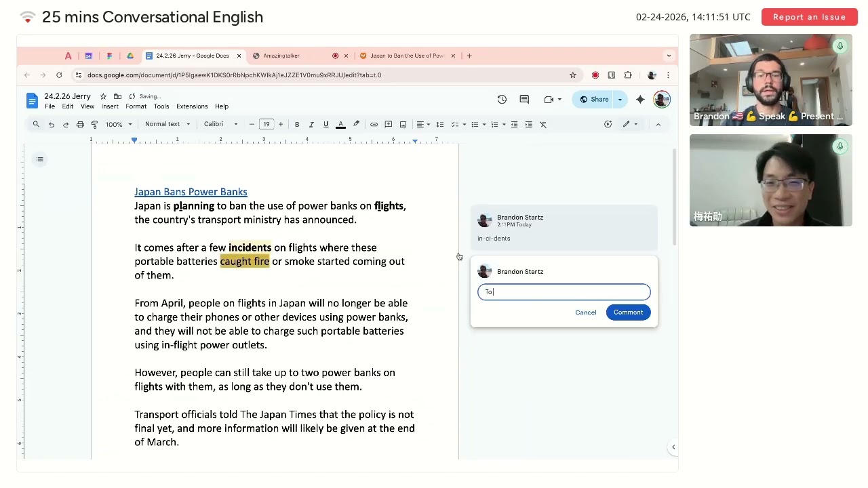The height and width of the screenshot is (488, 868).
Task: Open the bulleted list dropdown
Action: (x=478, y=124)
